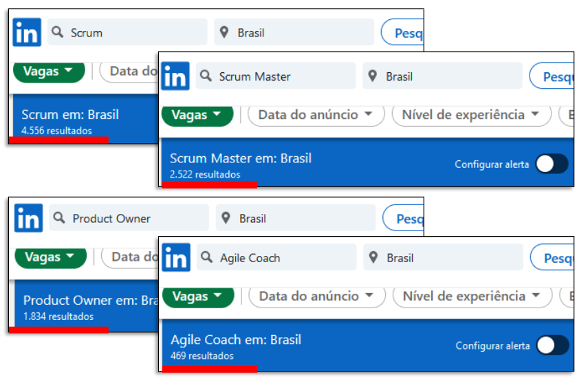Viewport: 588px width, 386px height.
Task: Click LinkedIn logo in Scrum search panel
Action: coord(27,32)
